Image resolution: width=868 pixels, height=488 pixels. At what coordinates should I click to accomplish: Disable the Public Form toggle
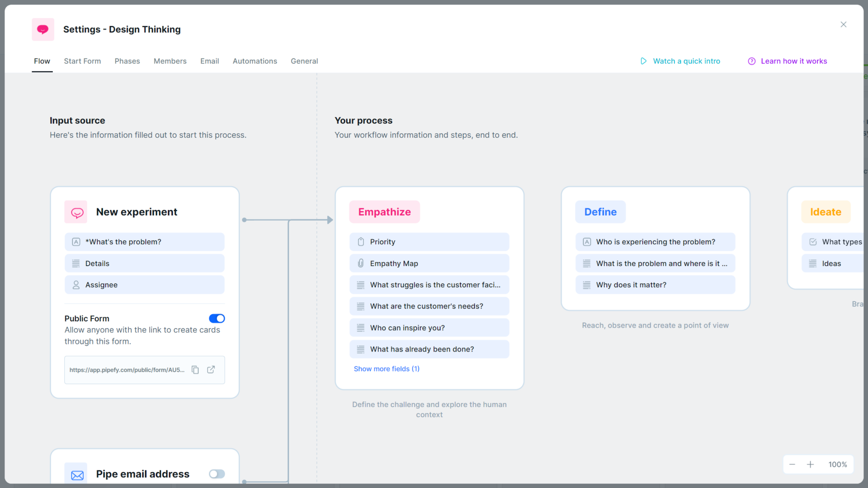[x=217, y=318]
